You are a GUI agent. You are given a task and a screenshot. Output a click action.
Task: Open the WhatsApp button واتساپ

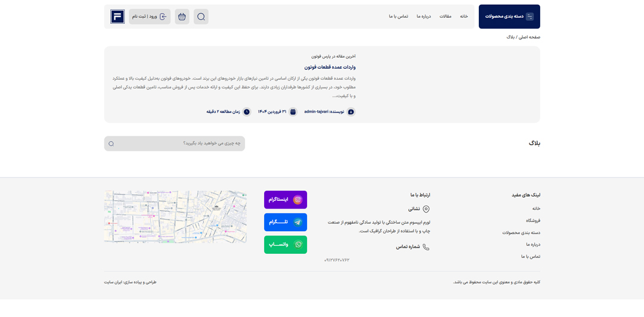coord(286,245)
